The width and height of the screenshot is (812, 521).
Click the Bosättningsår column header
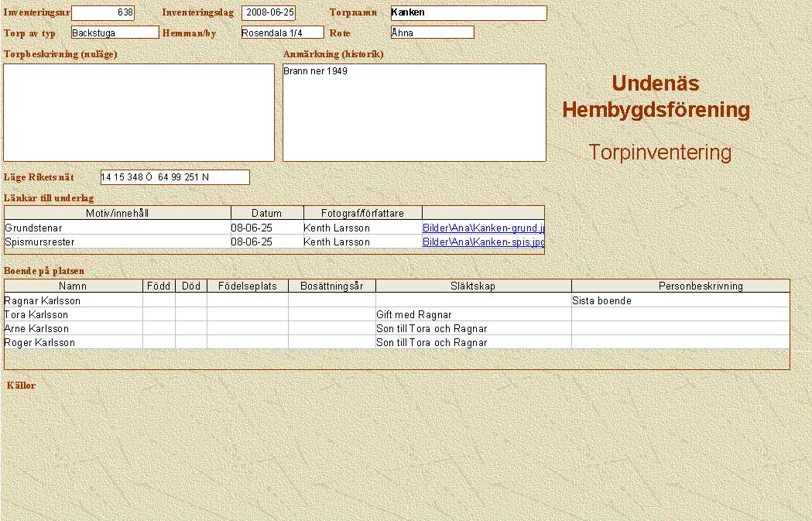click(331, 286)
